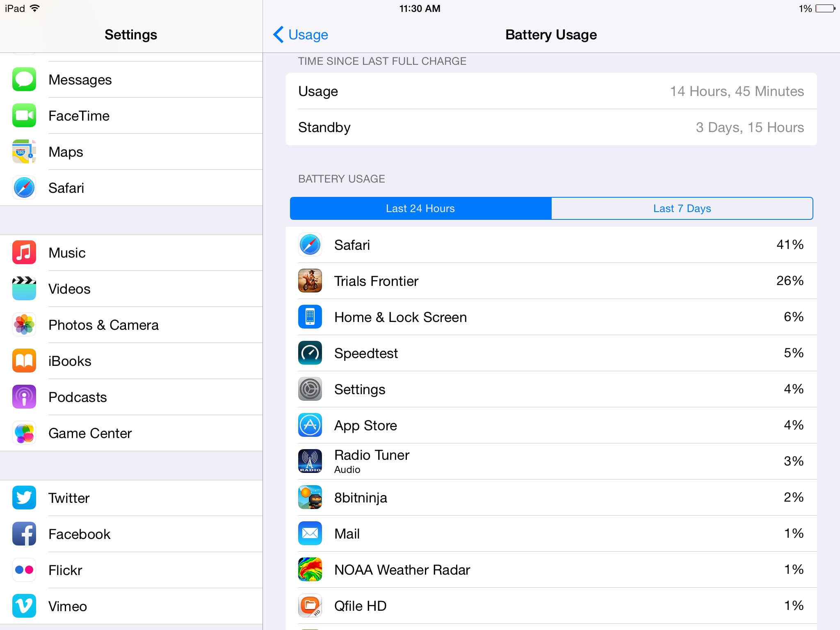
Task: Open Podcasts settings row label
Action: (x=78, y=397)
